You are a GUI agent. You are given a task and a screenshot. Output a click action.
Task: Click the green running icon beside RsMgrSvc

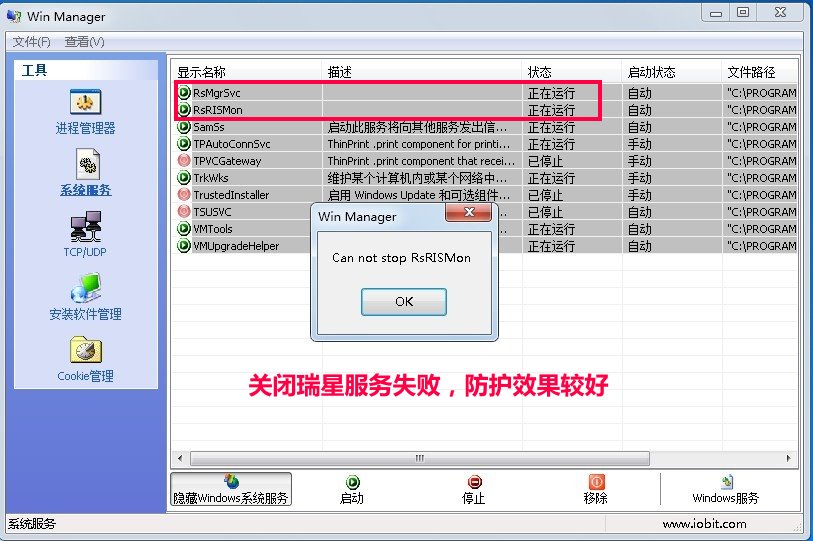tap(184, 93)
